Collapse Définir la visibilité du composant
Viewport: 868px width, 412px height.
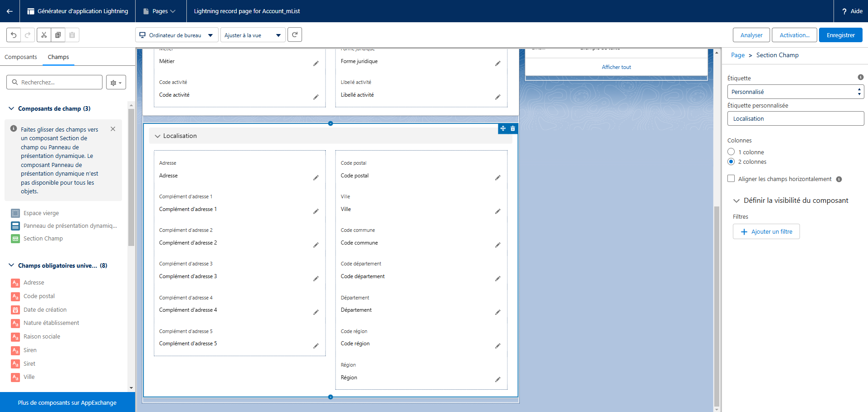pyautogui.click(x=736, y=201)
